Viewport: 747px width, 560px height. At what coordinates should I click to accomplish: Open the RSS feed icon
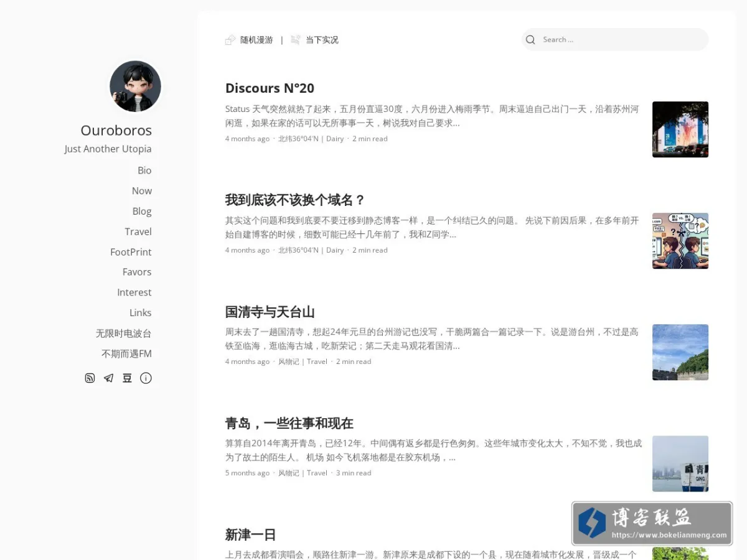(90, 378)
